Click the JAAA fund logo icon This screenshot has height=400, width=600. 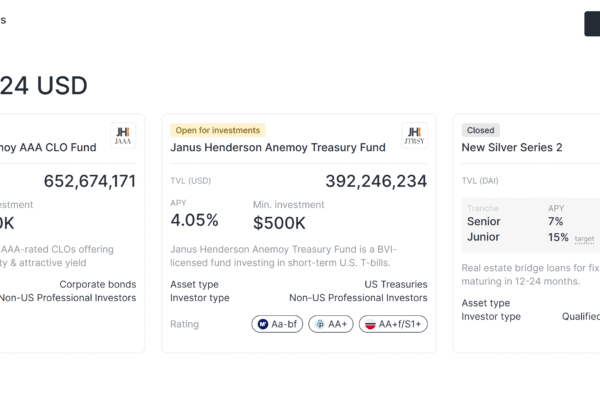tap(123, 136)
